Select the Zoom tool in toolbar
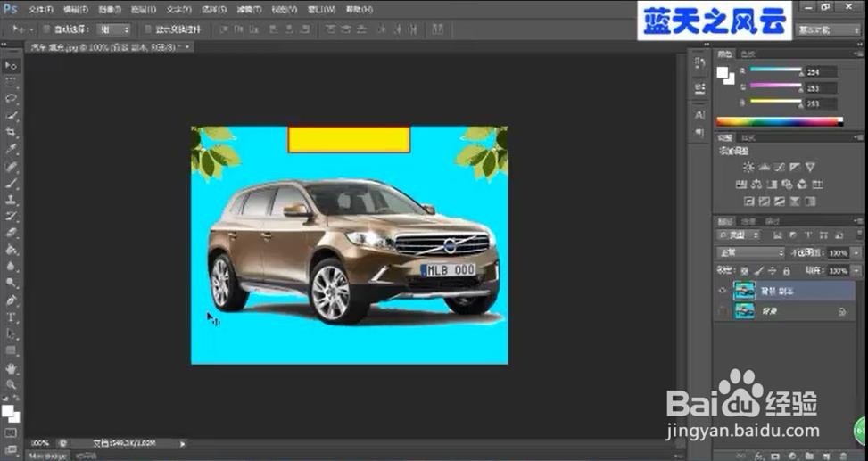868x461 pixels. pos(11,384)
